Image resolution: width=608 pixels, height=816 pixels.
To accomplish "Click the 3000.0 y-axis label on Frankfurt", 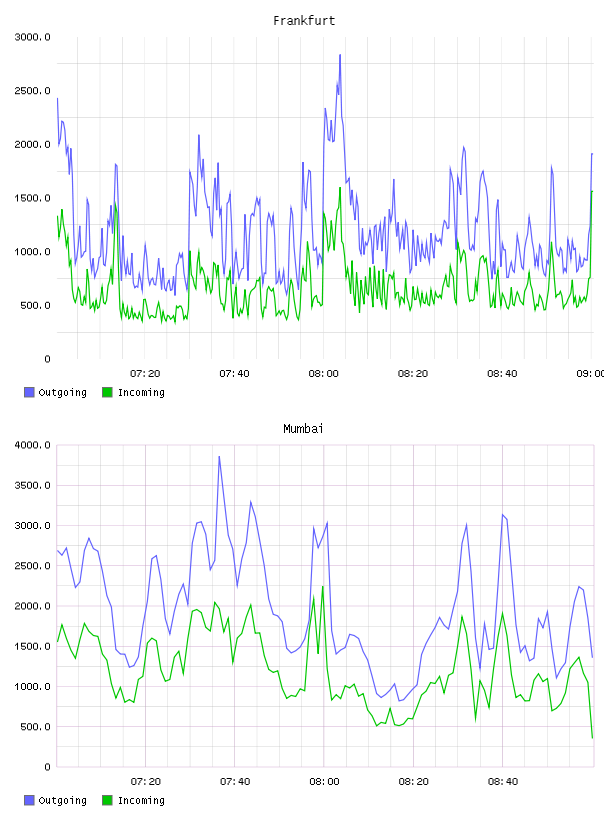I will 32,37.
